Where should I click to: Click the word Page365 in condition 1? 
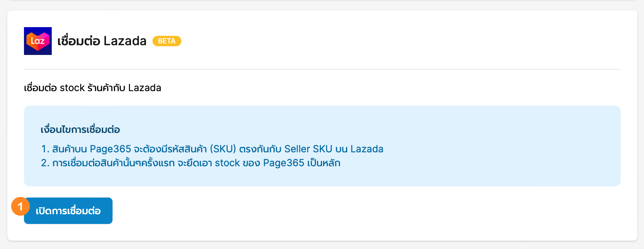[x=110, y=149]
